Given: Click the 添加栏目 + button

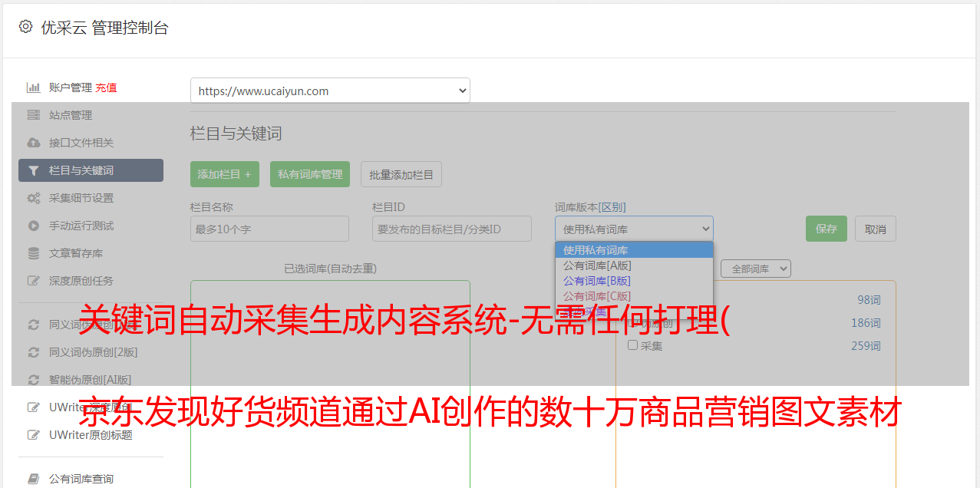Looking at the screenshot, I should coord(225,174).
